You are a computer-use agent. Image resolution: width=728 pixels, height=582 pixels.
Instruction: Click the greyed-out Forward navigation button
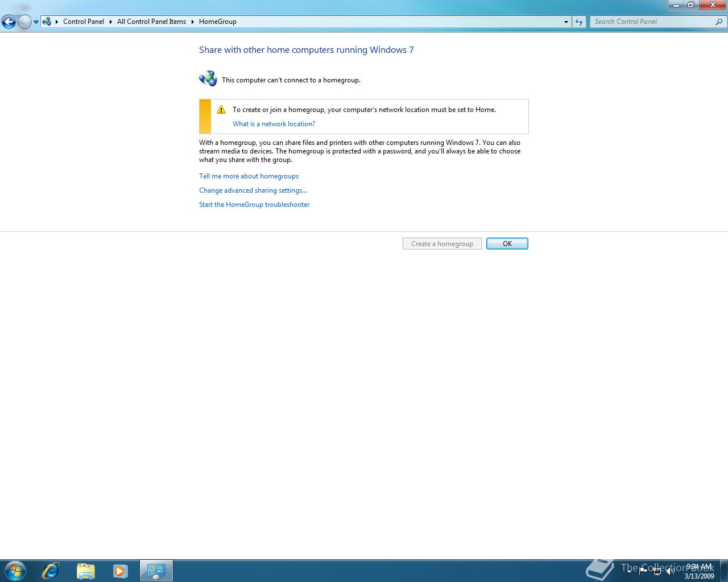24,22
